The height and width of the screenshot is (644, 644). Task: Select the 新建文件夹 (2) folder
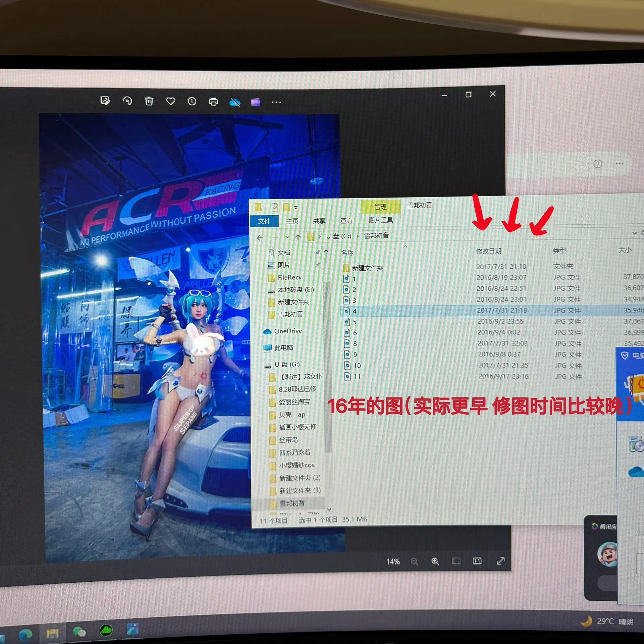tap(300, 478)
